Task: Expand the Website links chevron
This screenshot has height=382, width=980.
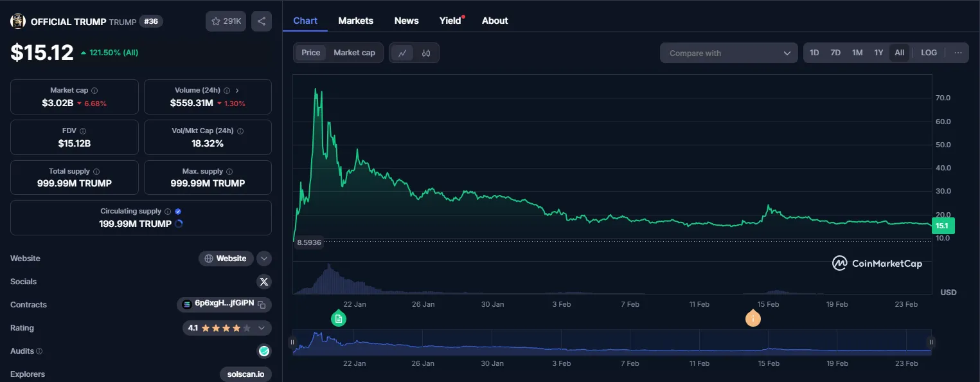Action: [x=264, y=259]
